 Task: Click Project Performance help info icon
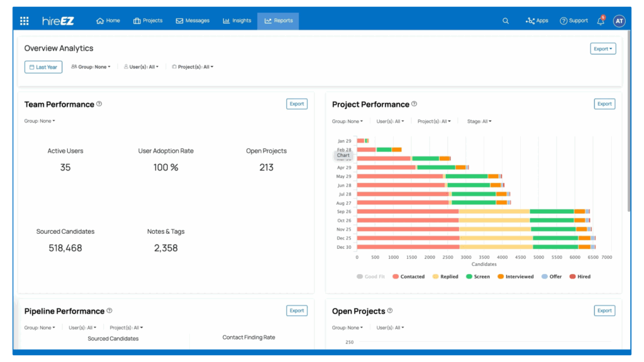414,104
